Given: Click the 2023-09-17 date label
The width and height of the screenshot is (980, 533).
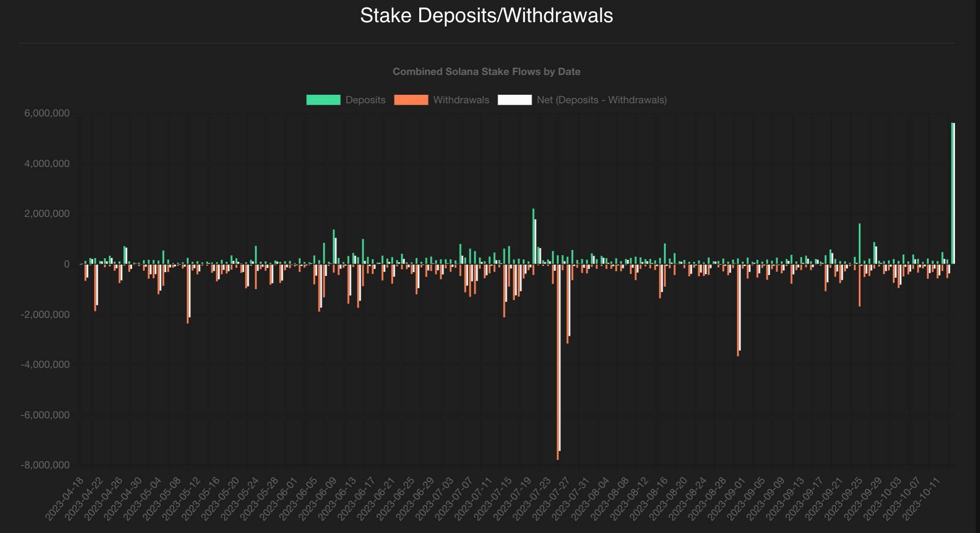Looking at the screenshot, I should (805, 499).
